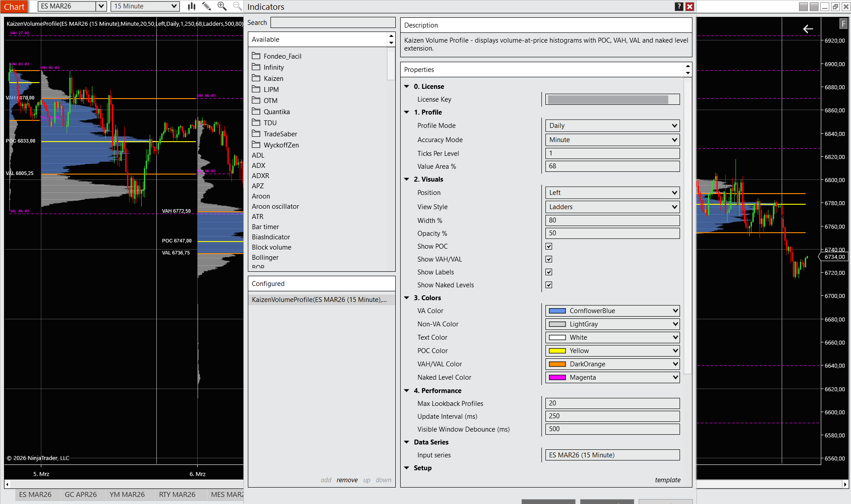The image size is (851, 504).
Task: Click the F button on chart corner
Action: [843, 24]
